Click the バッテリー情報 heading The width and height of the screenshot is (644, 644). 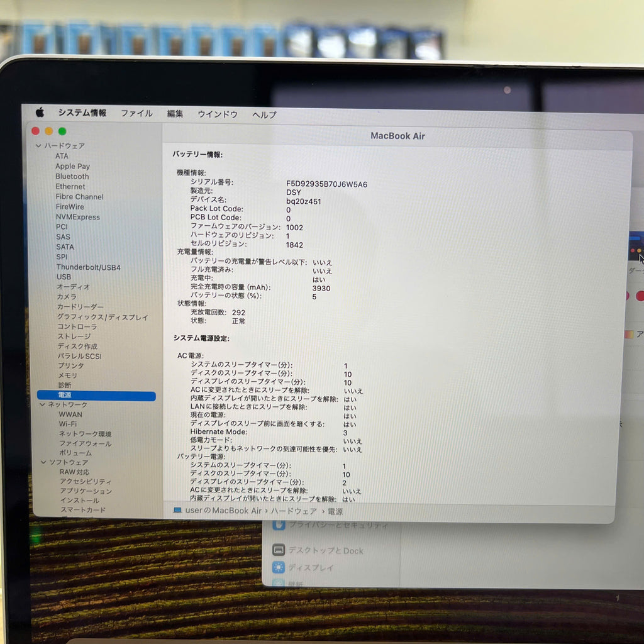pos(197,155)
